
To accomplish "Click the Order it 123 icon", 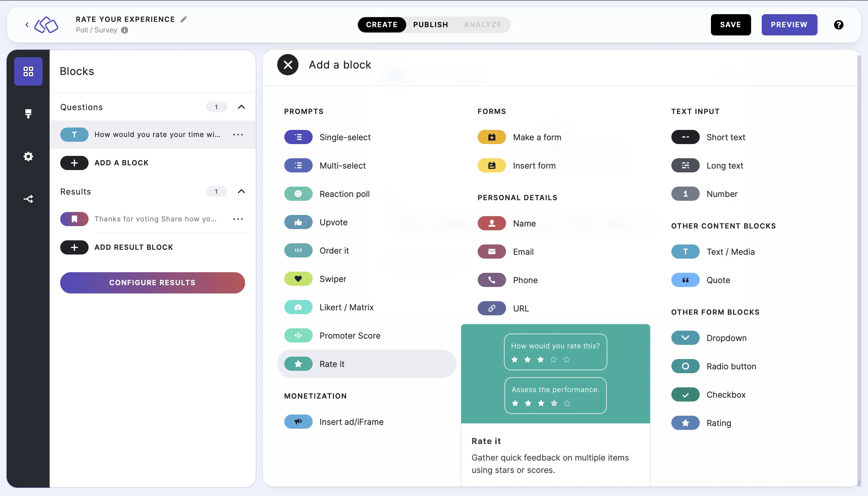I will click(x=298, y=250).
